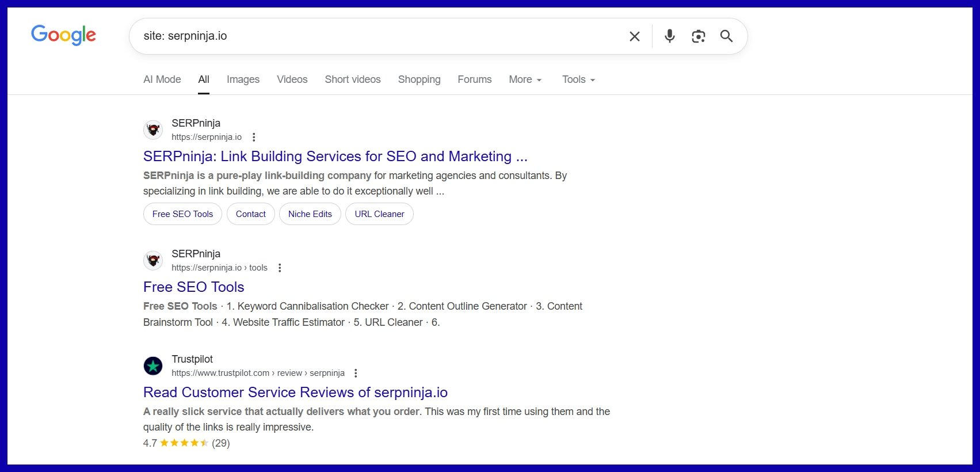Clear the search query with X icon
The width and height of the screenshot is (980, 472).
click(635, 36)
